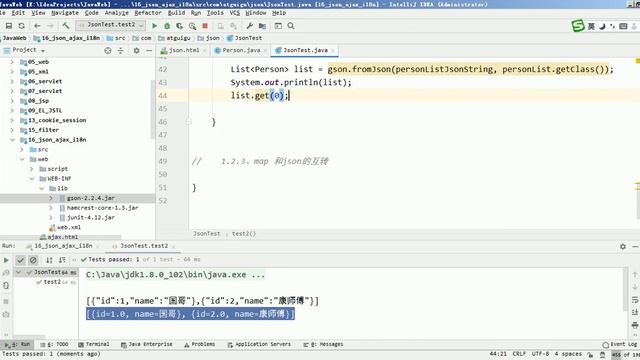Sort tests alphabetically icon in Run panel

49,260
